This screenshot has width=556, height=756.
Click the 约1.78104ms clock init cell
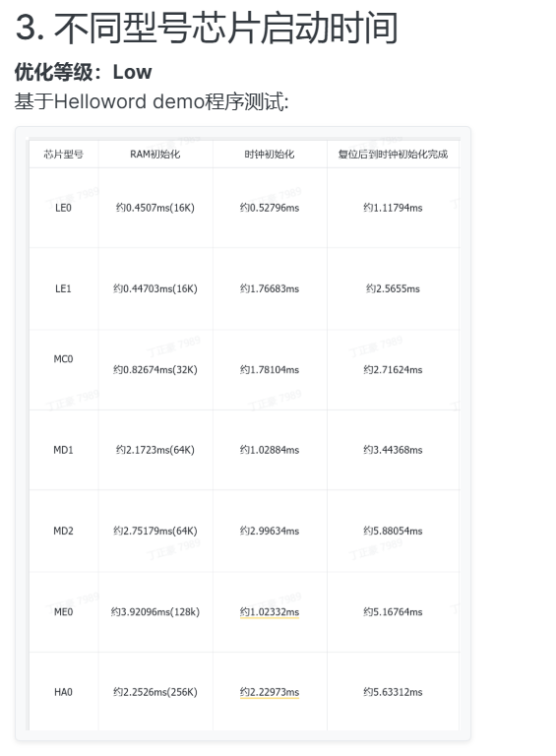pos(270,370)
